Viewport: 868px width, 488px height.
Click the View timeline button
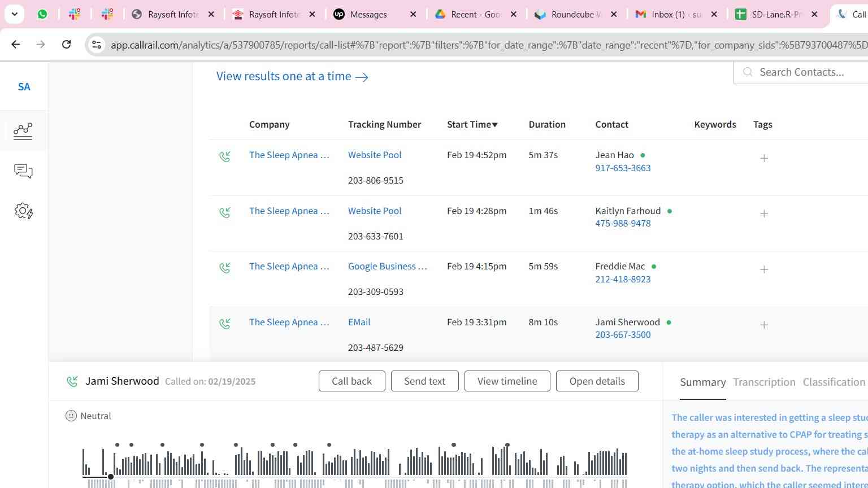[507, 381]
